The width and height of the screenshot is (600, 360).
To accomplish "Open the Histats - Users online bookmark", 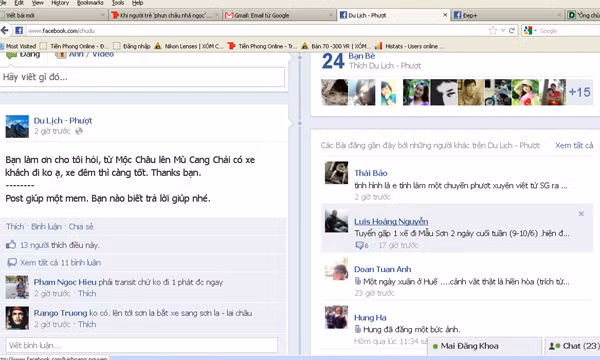I will 409,46.
